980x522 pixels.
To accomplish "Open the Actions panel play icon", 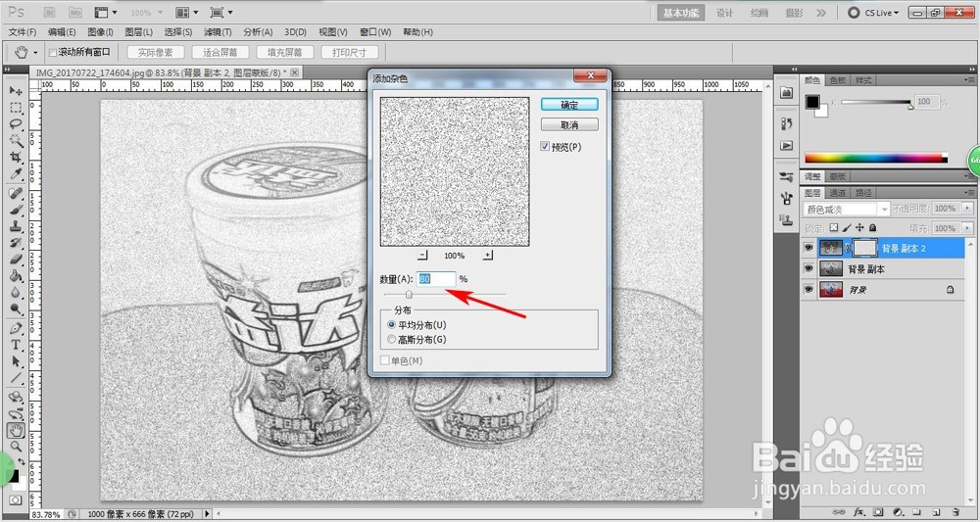I will (x=786, y=146).
